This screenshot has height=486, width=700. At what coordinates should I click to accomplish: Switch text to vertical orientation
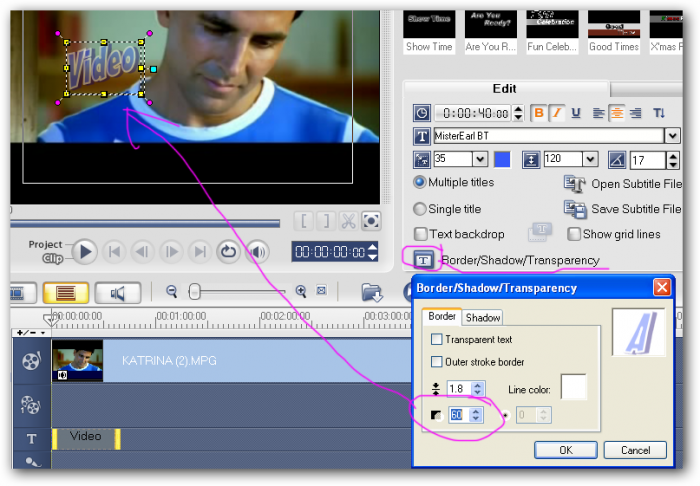pos(659,113)
